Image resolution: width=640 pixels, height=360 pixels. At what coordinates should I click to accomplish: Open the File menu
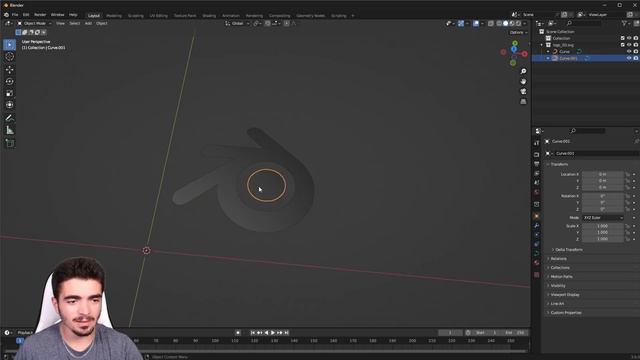pyautogui.click(x=15, y=15)
